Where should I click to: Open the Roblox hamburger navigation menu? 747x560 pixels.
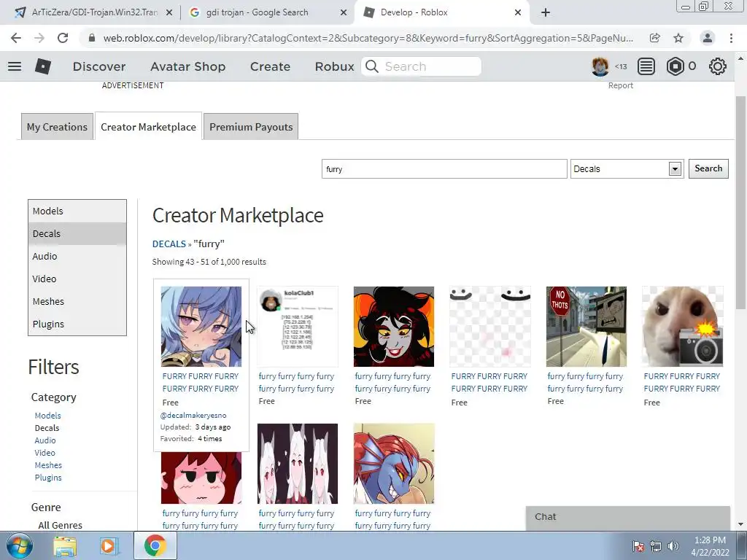coord(15,66)
